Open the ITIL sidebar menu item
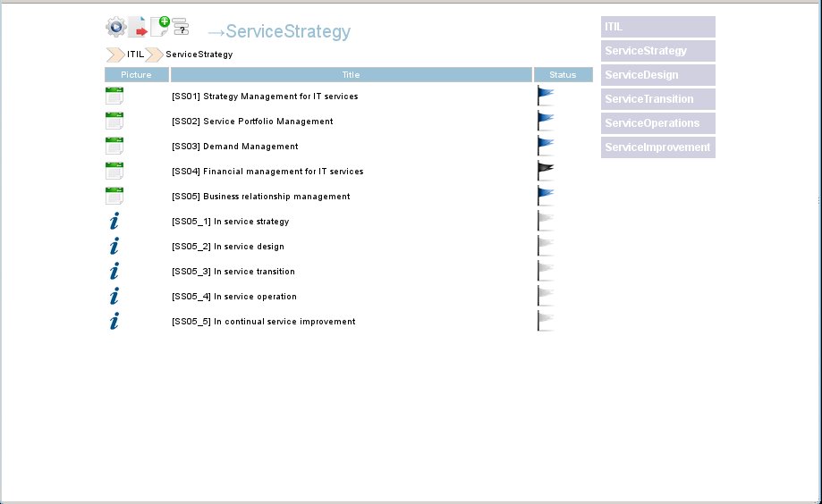The width and height of the screenshot is (822, 504). pos(658,27)
